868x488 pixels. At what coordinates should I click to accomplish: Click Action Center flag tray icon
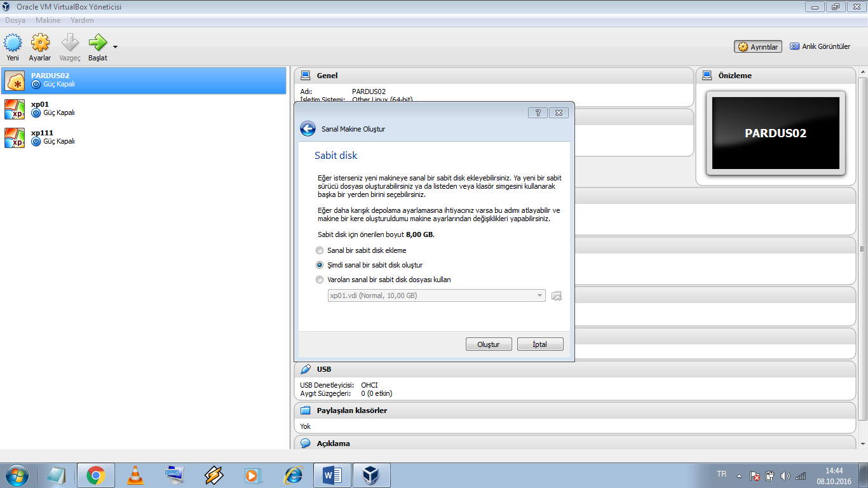coord(755,475)
